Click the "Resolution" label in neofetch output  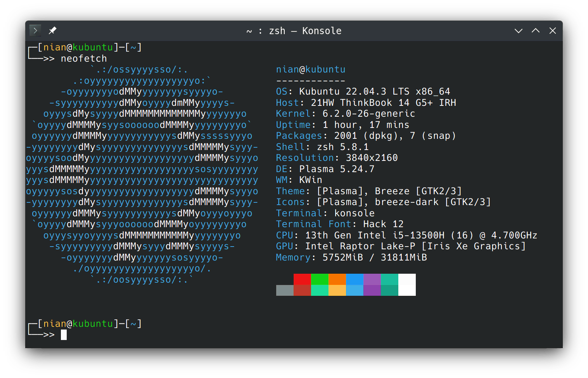[x=305, y=158]
